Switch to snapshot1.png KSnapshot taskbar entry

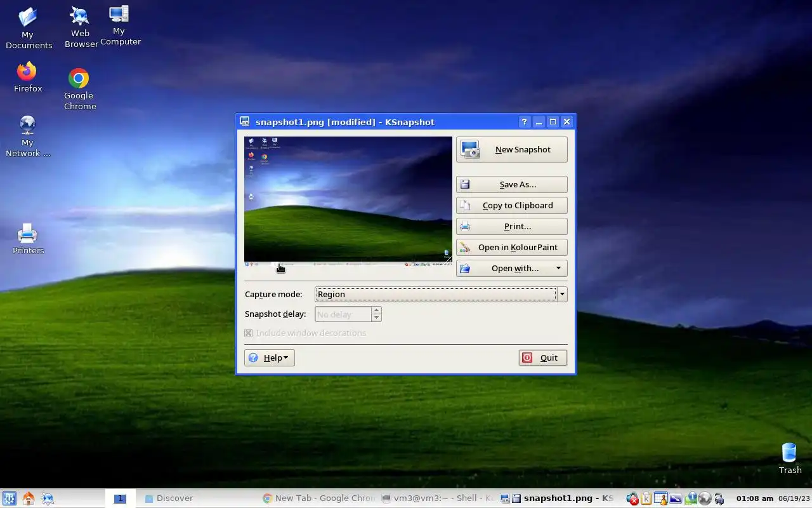(x=558, y=498)
